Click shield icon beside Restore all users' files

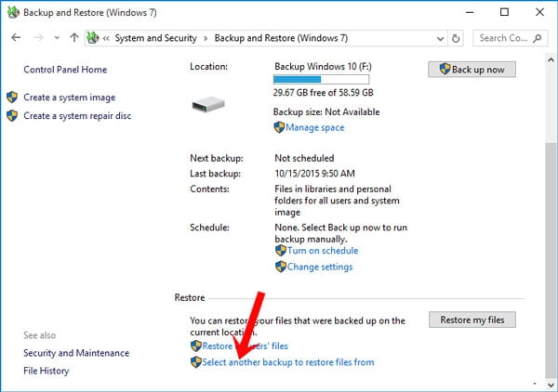pyautogui.click(x=196, y=346)
